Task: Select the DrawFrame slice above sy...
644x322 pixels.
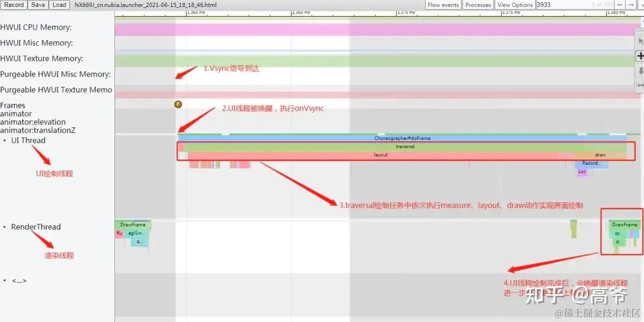Action: point(625,225)
